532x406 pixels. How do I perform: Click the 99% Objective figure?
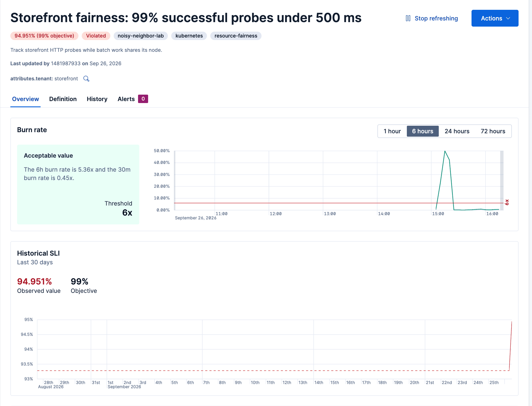click(80, 281)
